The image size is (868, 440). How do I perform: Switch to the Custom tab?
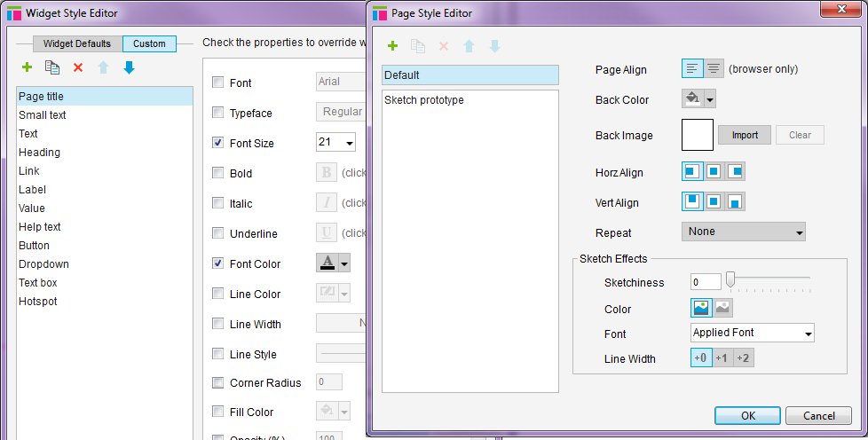149,43
